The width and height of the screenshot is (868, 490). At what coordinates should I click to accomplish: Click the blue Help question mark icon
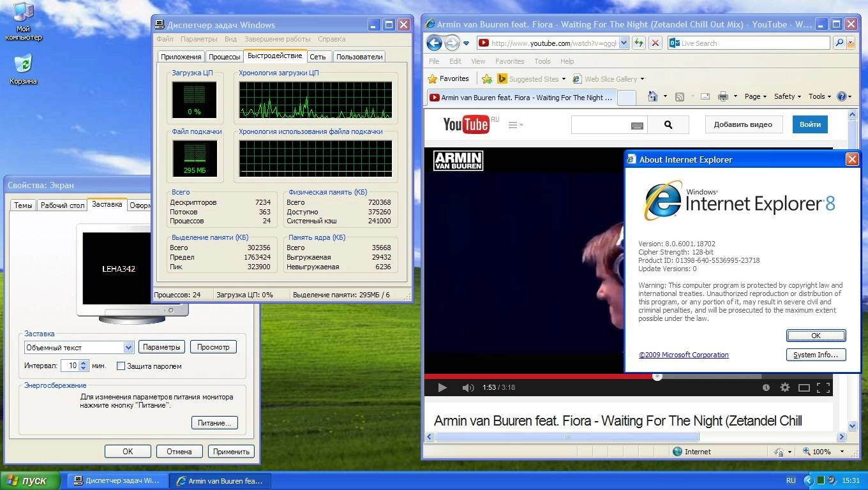click(x=841, y=96)
